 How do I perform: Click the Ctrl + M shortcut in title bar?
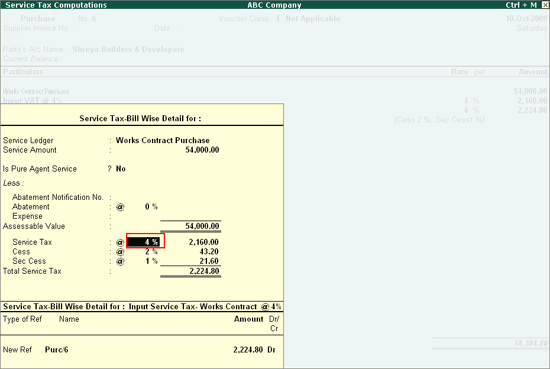pos(521,5)
